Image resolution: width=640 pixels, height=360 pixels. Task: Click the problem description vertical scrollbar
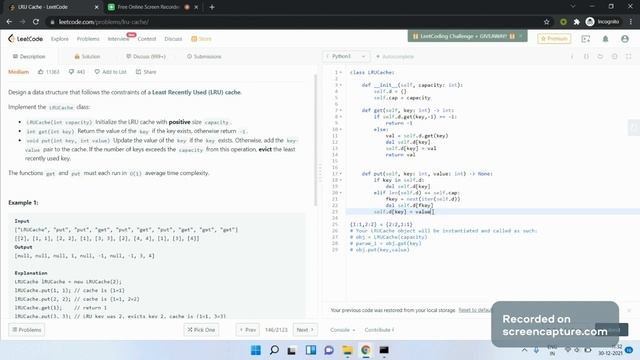(316, 141)
